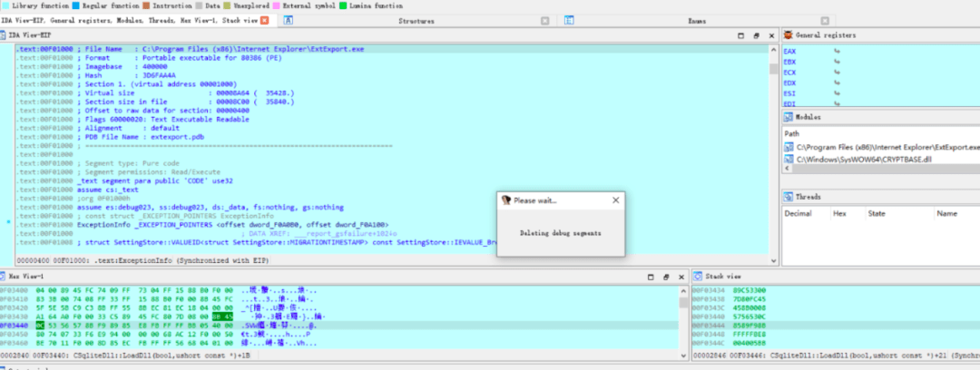Maximize the IDA View-EIP panel
This screenshot has width=980, height=370.
point(741,35)
